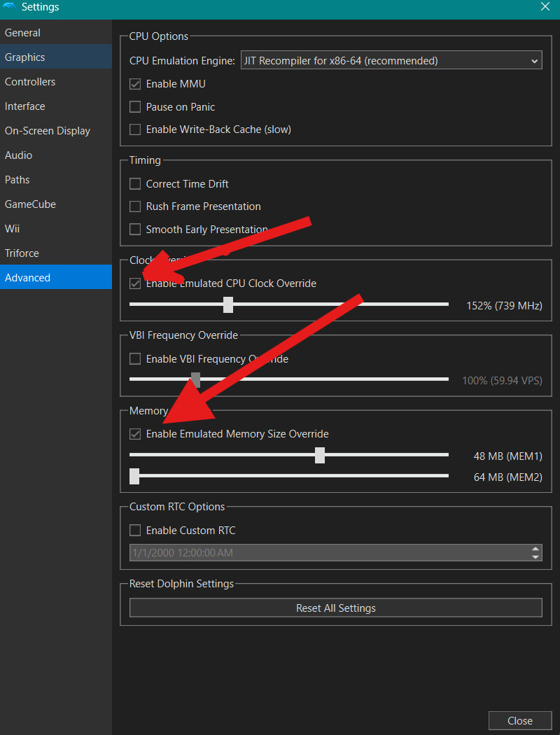This screenshot has height=735, width=560.
Task: Click the Timing group title
Action: coord(146,160)
